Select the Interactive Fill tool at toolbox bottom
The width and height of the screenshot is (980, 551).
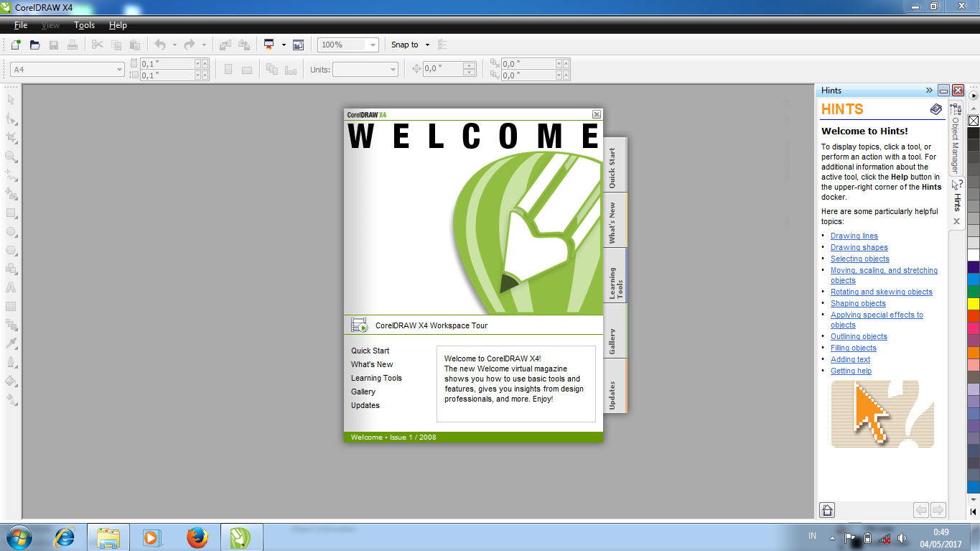[11, 399]
